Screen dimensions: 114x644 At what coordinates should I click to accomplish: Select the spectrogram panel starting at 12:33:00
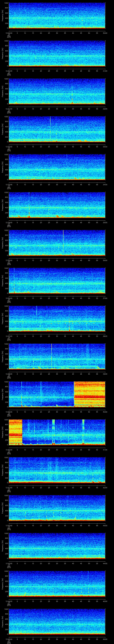57,167
